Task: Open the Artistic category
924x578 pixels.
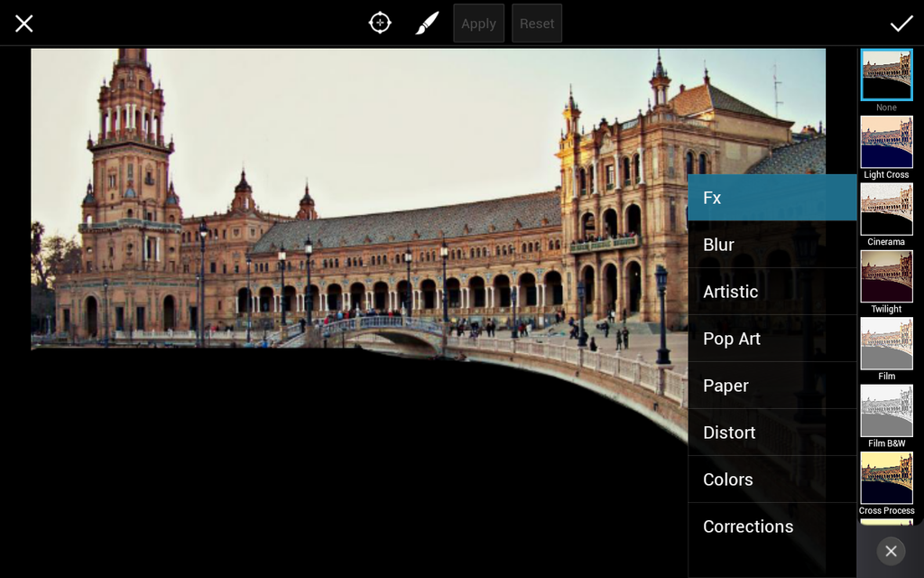Action: point(772,292)
